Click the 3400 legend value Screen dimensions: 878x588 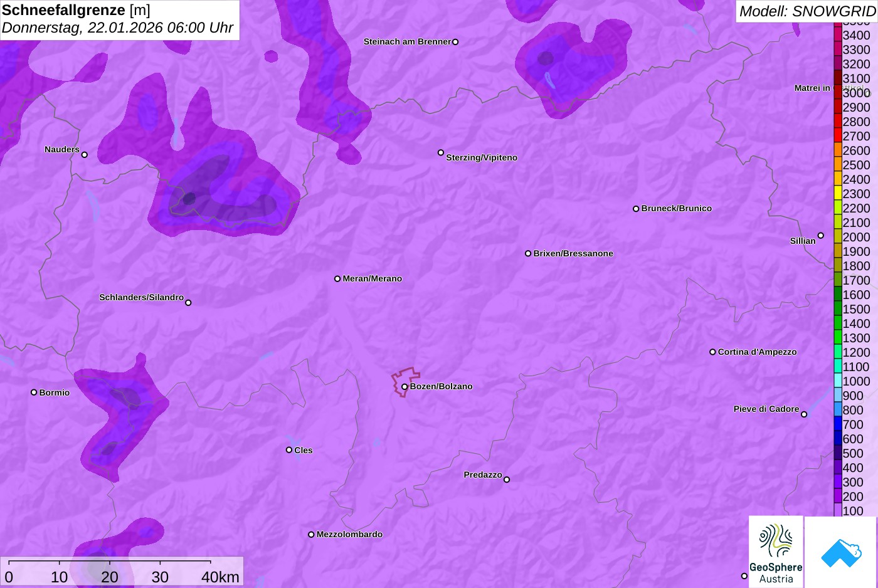[856, 35]
